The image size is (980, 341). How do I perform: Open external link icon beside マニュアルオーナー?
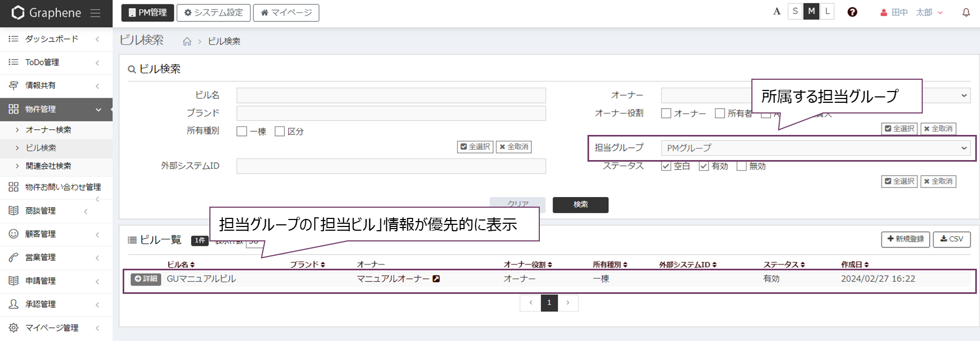[436, 279]
